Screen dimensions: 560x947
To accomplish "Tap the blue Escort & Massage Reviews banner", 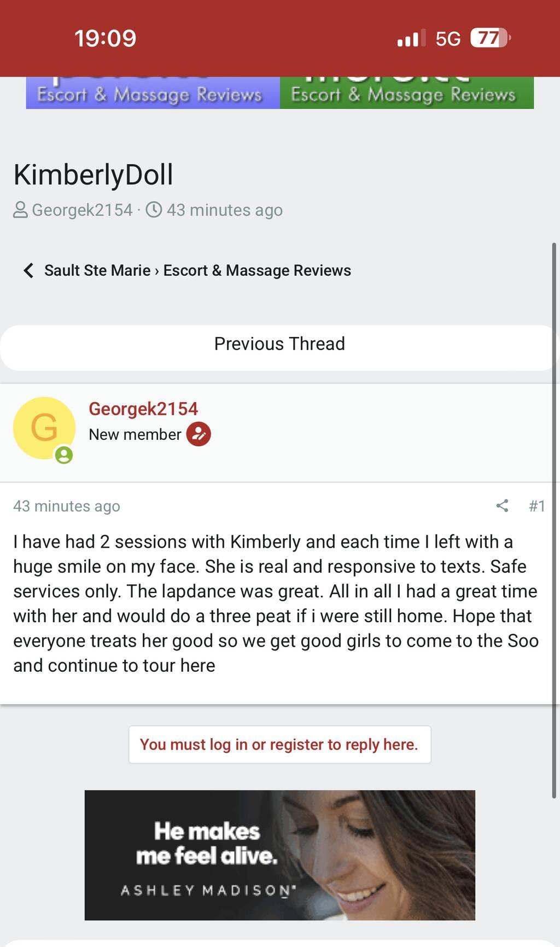I will (153, 93).
